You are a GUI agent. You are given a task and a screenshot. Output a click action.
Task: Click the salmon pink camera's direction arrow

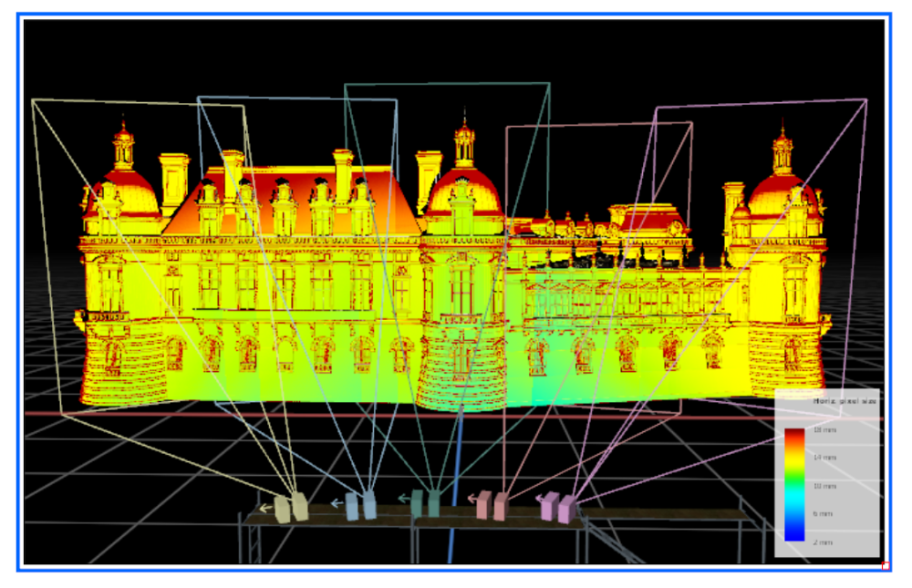[x=472, y=499]
